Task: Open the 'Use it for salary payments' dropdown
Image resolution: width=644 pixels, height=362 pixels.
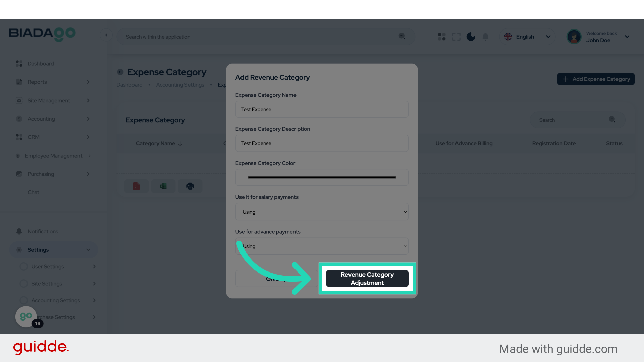Action: [322, 212]
